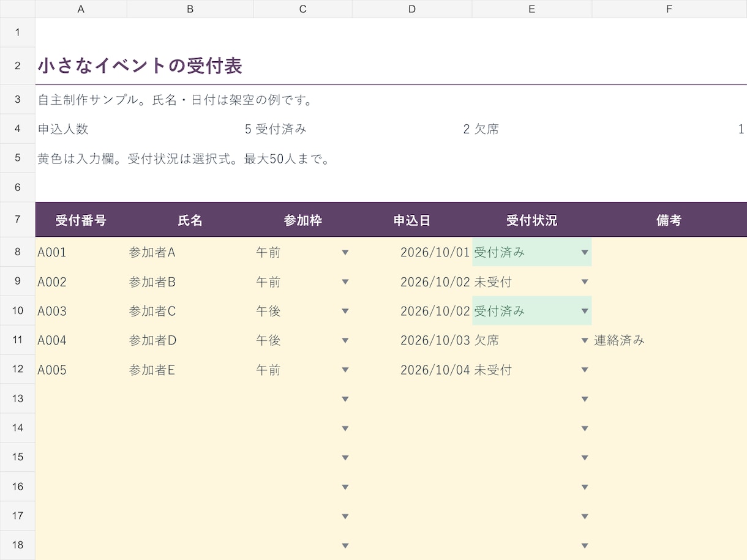Open the 参加枠 dropdown for A001
Viewport: 747px width, 560px height.
coord(345,252)
